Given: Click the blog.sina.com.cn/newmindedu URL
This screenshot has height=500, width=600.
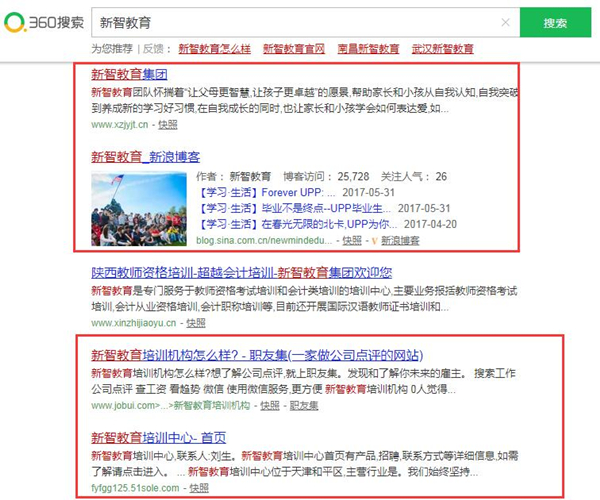Looking at the screenshot, I should (x=264, y=241).
